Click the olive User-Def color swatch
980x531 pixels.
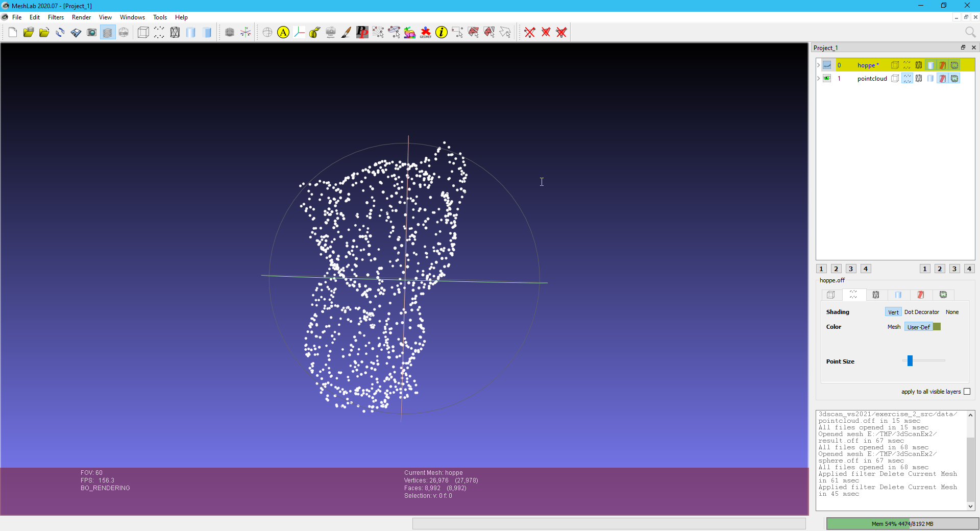(x=937, y=327)
